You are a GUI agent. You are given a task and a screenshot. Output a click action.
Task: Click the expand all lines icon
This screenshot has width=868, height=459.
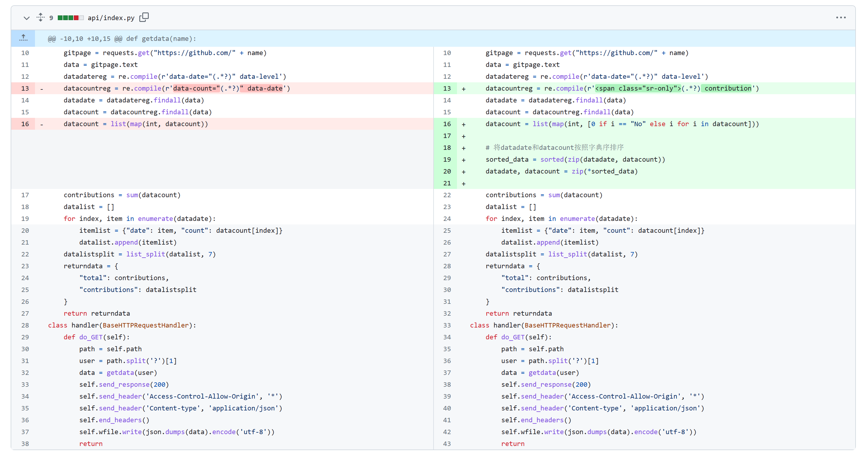[40, 17]
